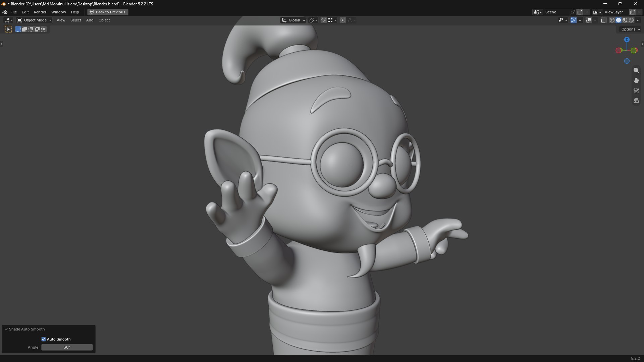Viewport: 644px width, 362px height.
Task: Pin the scene to workspace
Action: coord(573,12)
